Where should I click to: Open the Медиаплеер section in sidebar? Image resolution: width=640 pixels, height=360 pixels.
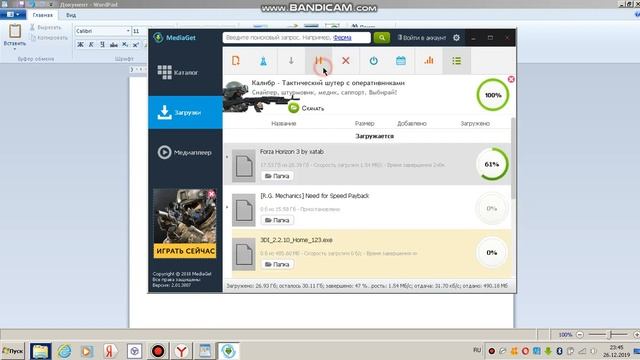point(185,152)
